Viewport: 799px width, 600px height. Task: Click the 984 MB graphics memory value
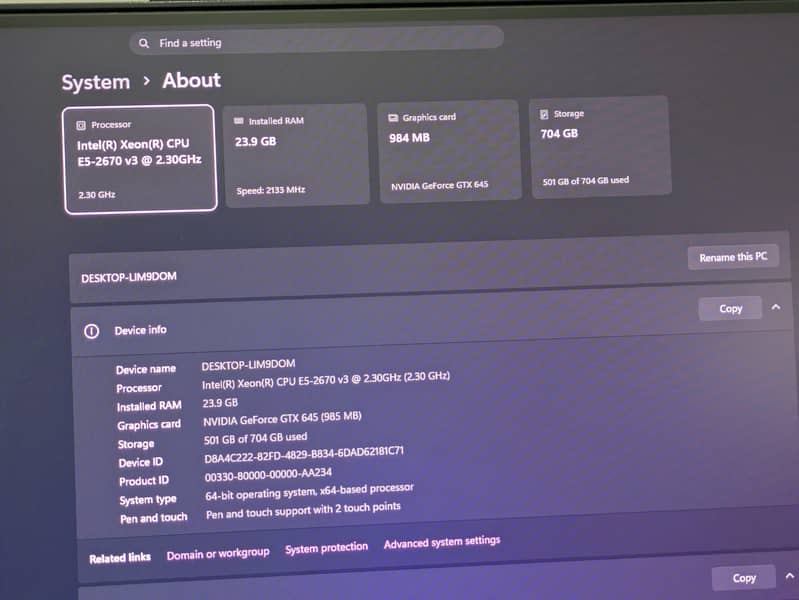click(409, 138)
